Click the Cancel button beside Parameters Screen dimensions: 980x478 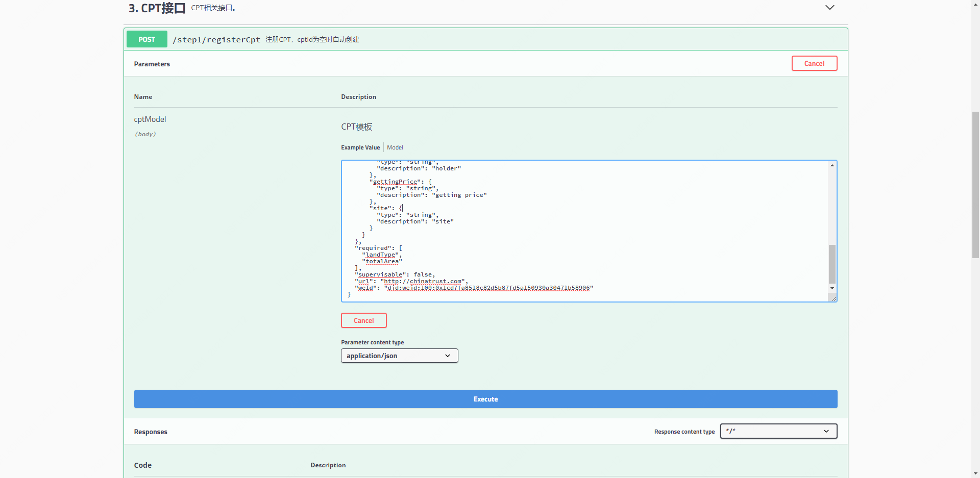[x=814, y=63]
